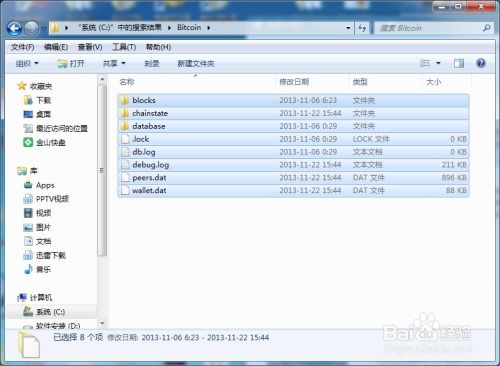The height and width of the screenshot is (366, 500).
Task: Click the 896 KB size of peers.dat
Action: pyautogui.click(x=454, y=178)
